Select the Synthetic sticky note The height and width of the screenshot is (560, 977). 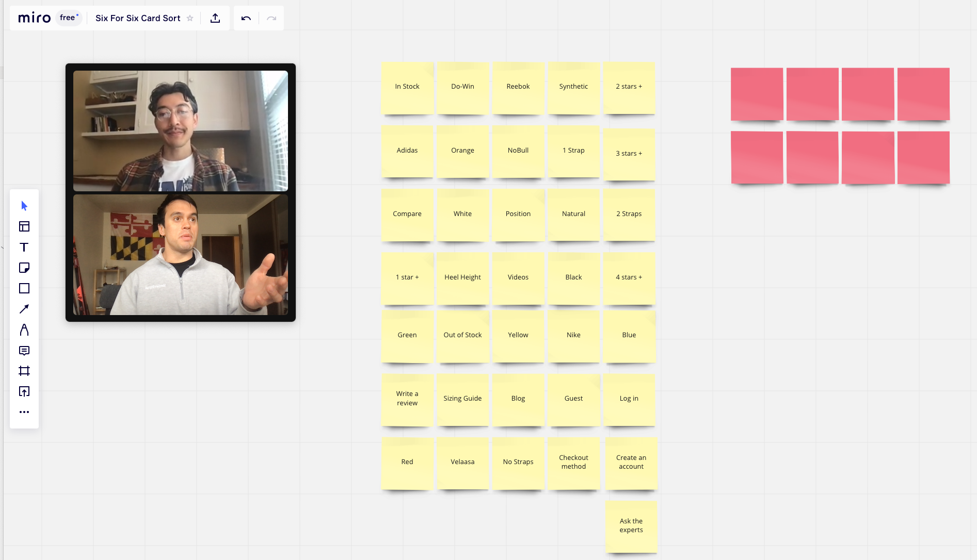[x=574, y=88]
